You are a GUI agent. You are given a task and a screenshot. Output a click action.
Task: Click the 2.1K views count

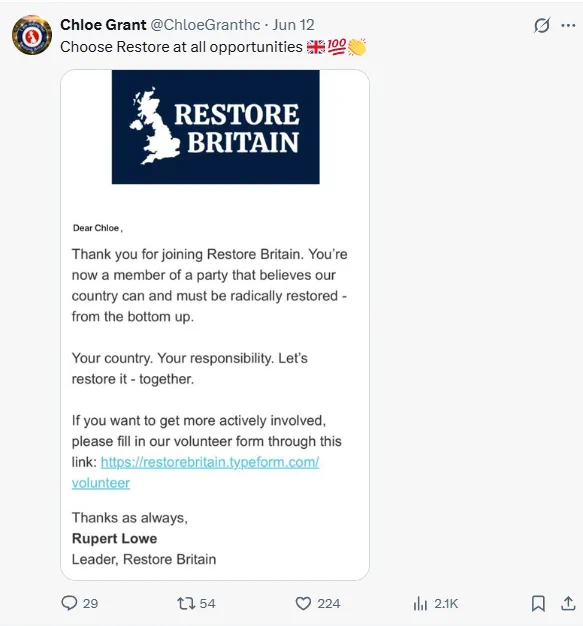point(446,603)
